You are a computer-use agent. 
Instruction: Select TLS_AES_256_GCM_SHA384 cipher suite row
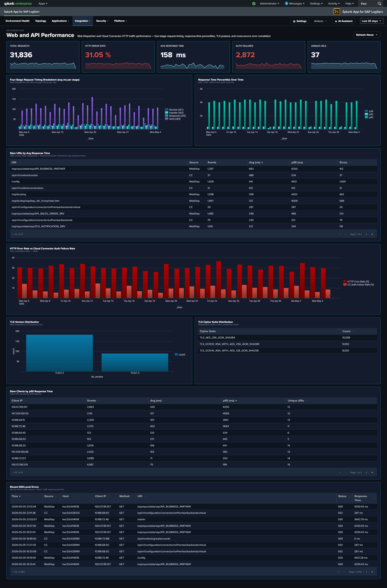(x=287, y=337)
